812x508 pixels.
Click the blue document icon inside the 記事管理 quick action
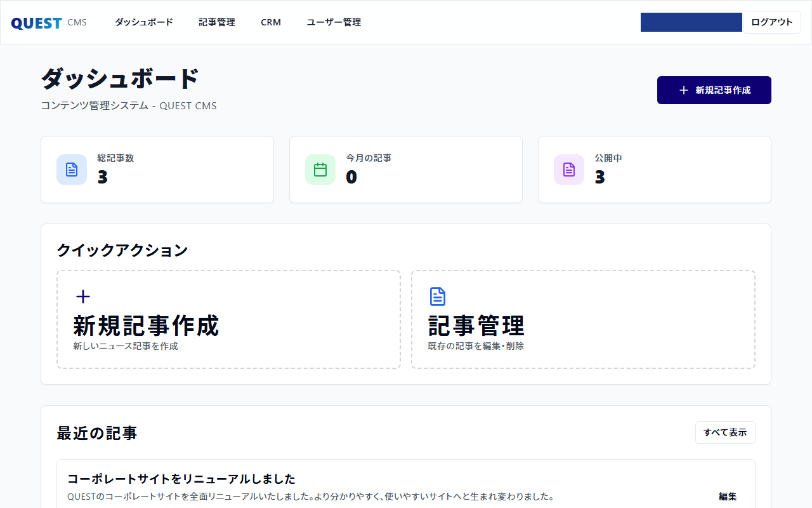pos(437,296)
